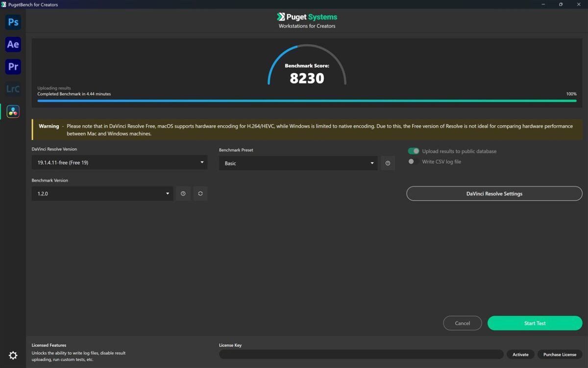Click into the License Key field
588x368 pixels.
pyautogui.click(x=361, y=354)
